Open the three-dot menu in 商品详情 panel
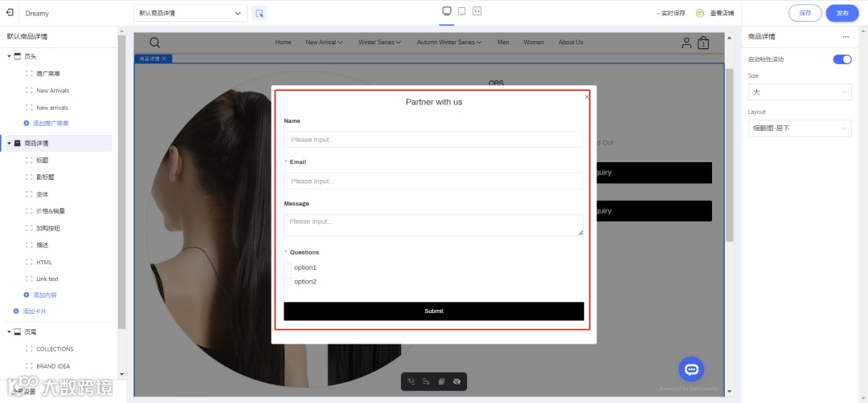The height and width of the screenshot is (403, 868). pyautogui.click(x=845, y=37)
